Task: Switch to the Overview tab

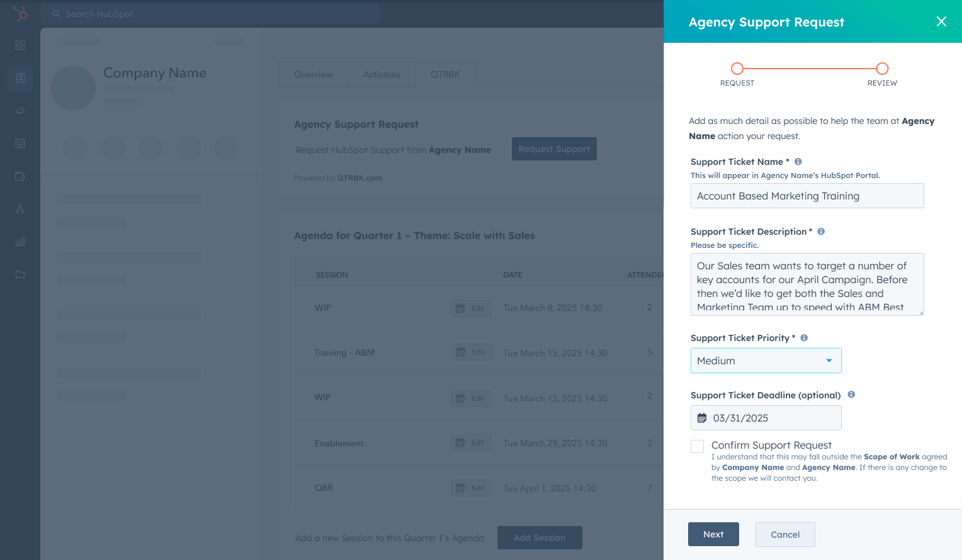Action: 313,74
